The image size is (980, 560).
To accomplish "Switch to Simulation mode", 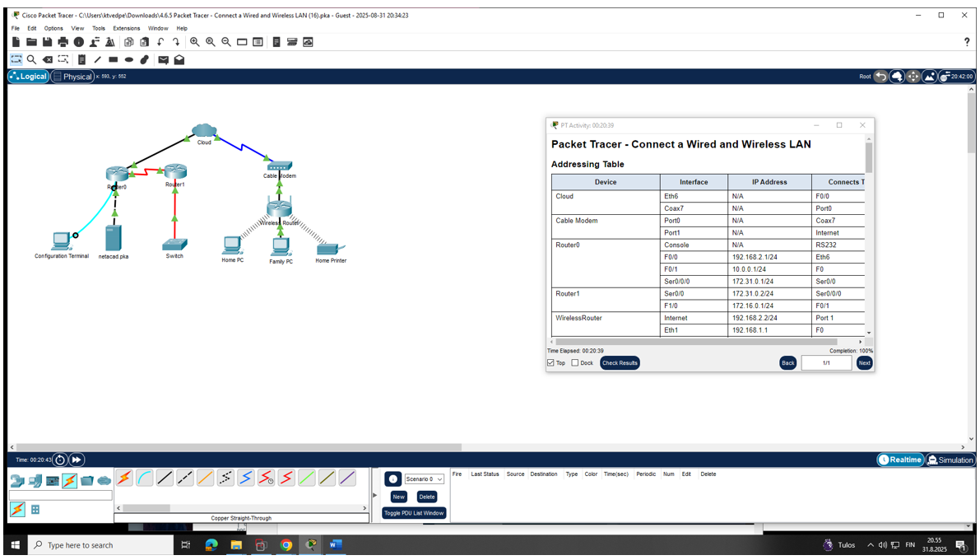I will click(x=950, y=460).
